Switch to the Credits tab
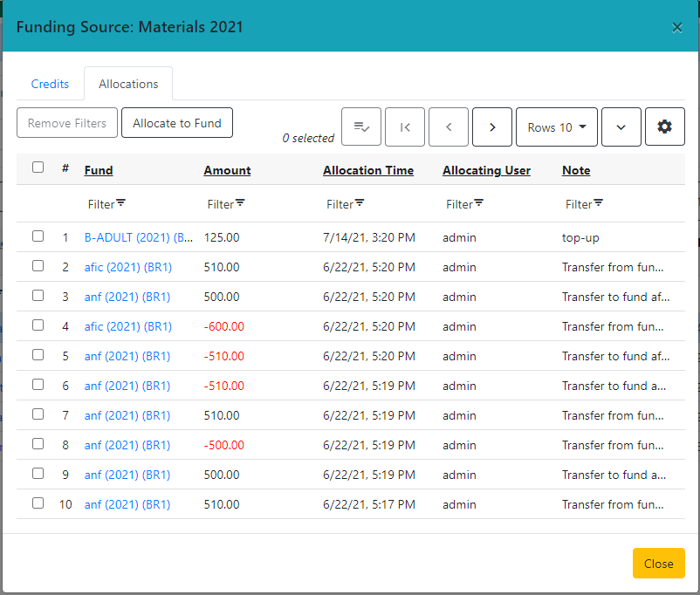 [x=50, y=84]
